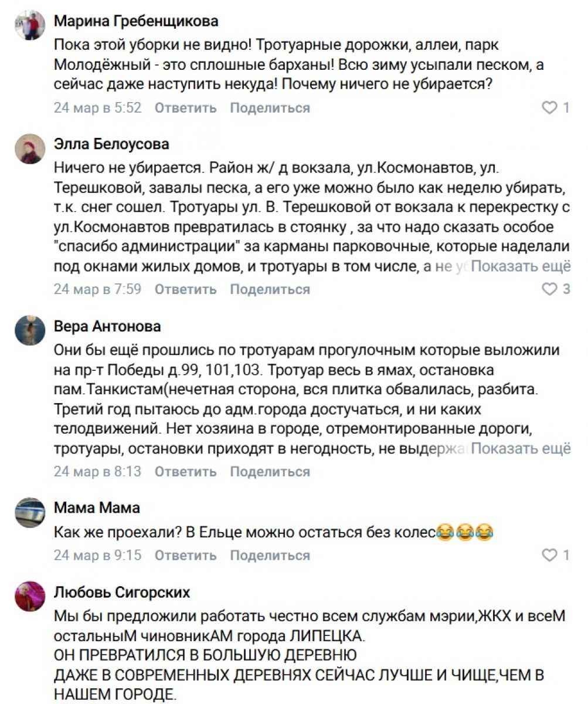
Task: Click the 24 мар в 5:52 timestamp
Action: [97, 108]
